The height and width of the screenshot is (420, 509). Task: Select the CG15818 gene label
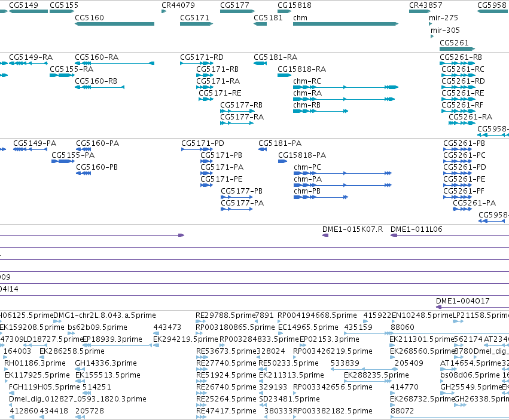click(x=294, y=5)
